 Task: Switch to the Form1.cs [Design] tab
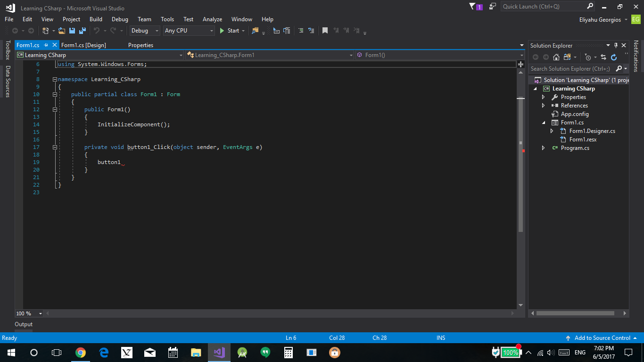click(83, 45)
